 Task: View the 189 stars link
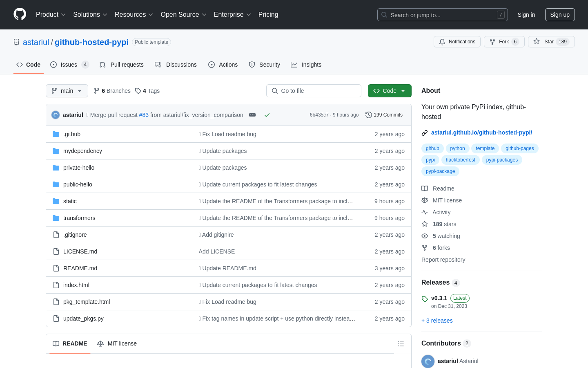click(439, 224)
